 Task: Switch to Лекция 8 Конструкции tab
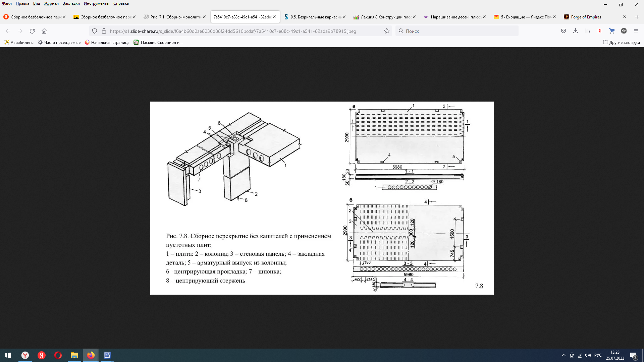[x=385, y=17]
